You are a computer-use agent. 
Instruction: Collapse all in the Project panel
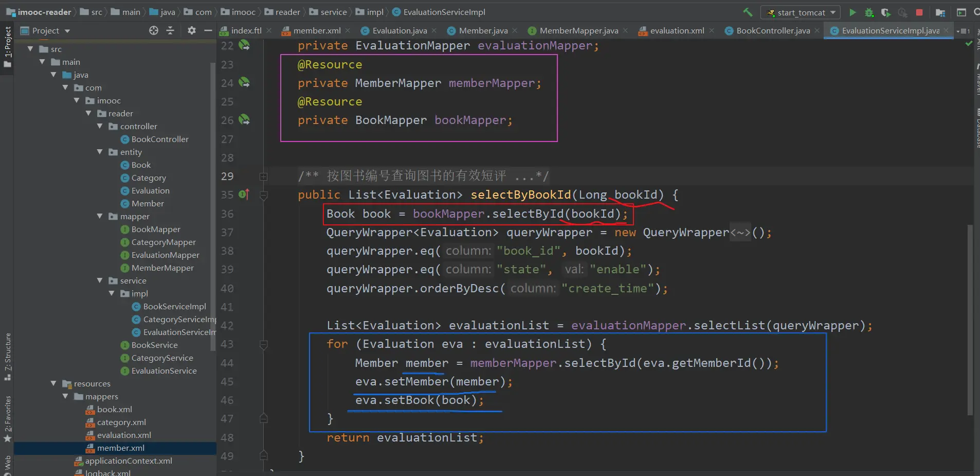(x=170, y=31)
